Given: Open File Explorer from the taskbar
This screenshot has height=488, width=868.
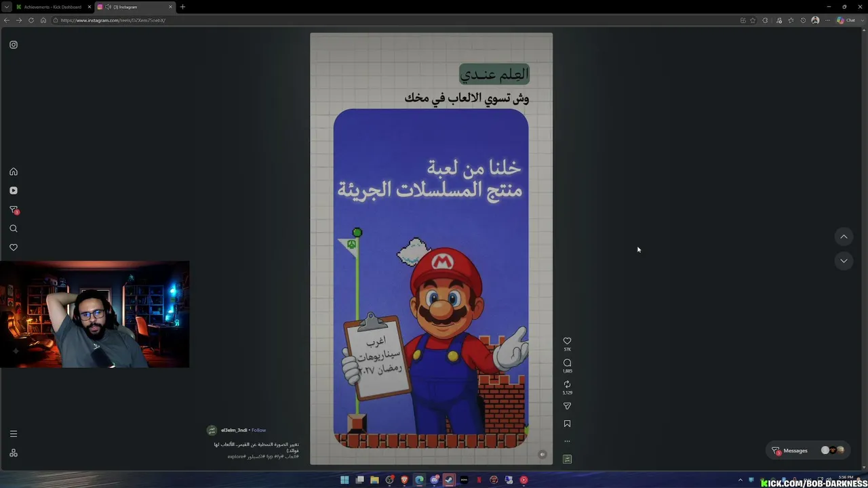Looking at the screenshot, I should point(374,480).
